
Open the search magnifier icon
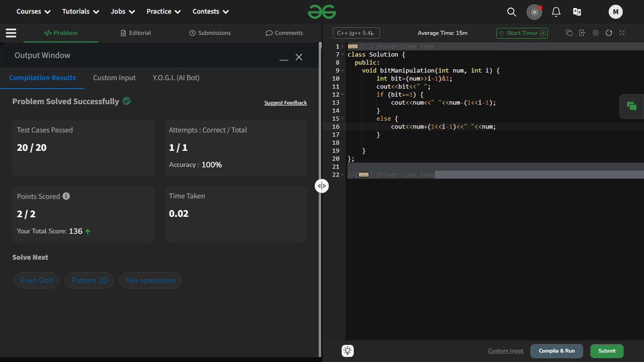[x=511, y=12]
